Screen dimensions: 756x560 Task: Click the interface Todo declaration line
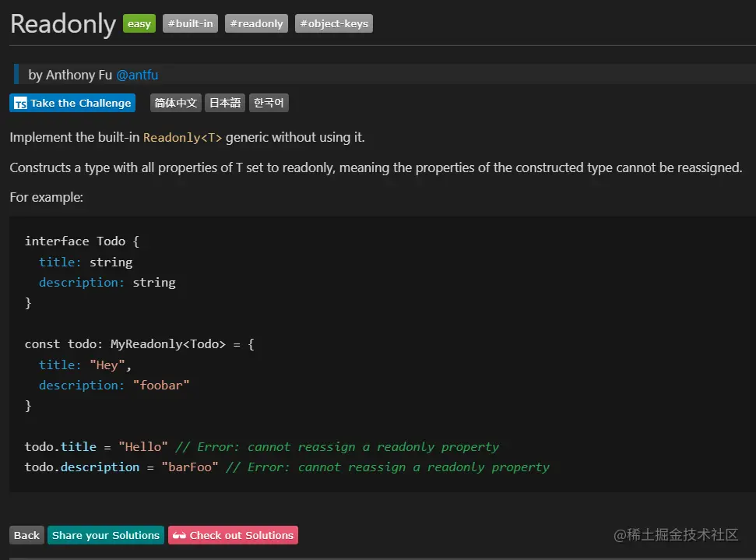(x=82, y=241)
